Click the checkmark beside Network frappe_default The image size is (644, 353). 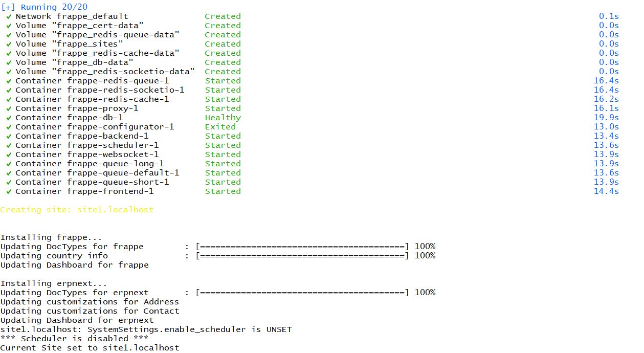pyautogui.click(x=8, y=16)
